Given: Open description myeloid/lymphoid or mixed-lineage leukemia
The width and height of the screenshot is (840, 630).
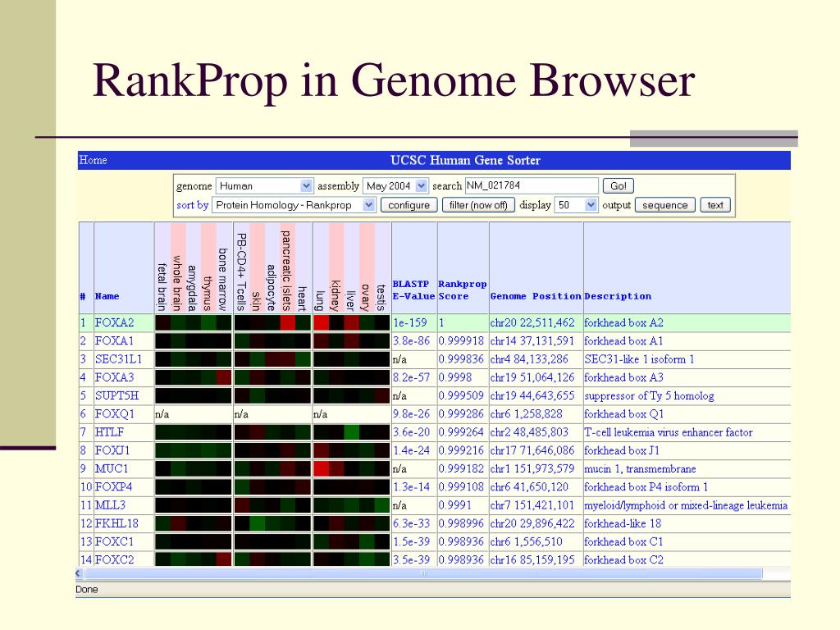Looking at the screenshot, I should coord(686,504).
